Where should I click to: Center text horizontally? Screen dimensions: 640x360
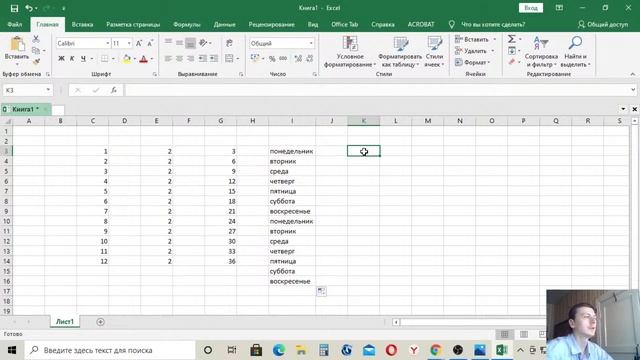tap(179, 59)
